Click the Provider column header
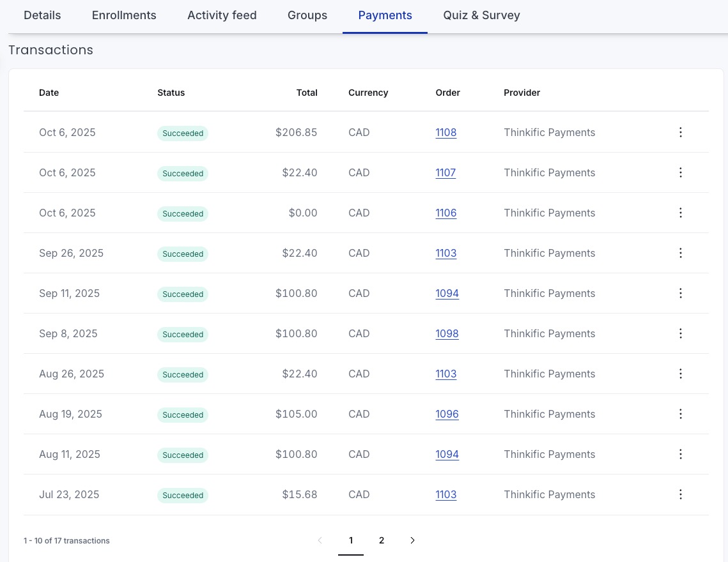The image size is (728, 562). point(522,93)
